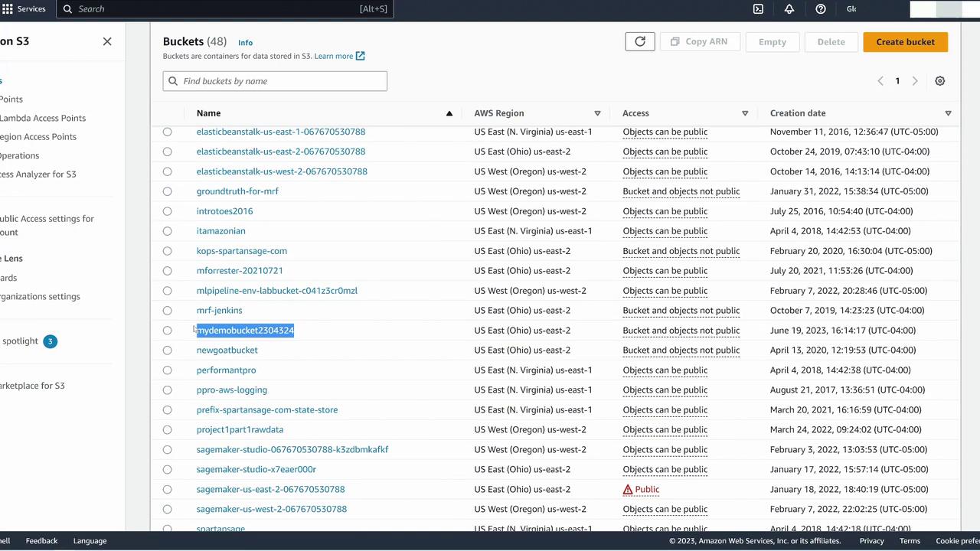
Task: Open the table preferences gear icon
Action: (x=940, y=81)
